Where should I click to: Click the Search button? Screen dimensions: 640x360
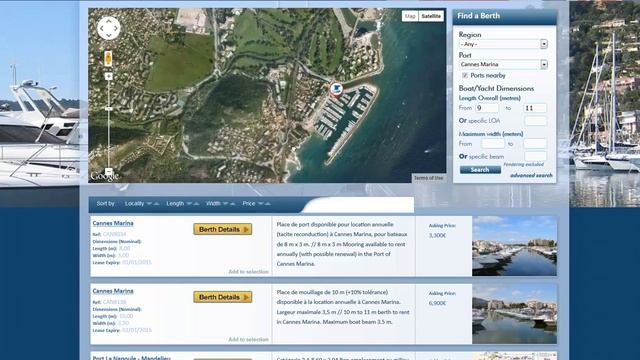click(480, 170)
